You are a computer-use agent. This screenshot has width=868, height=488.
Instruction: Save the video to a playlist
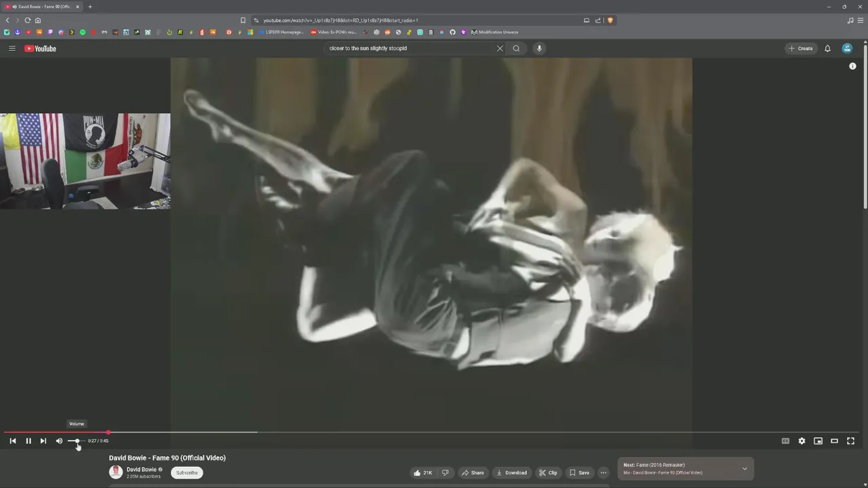tap(579, 472)
